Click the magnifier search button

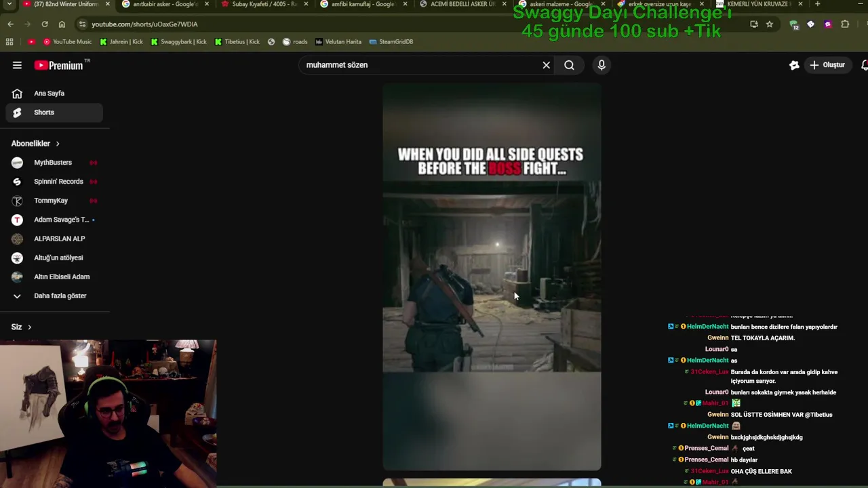coord(569,65)
